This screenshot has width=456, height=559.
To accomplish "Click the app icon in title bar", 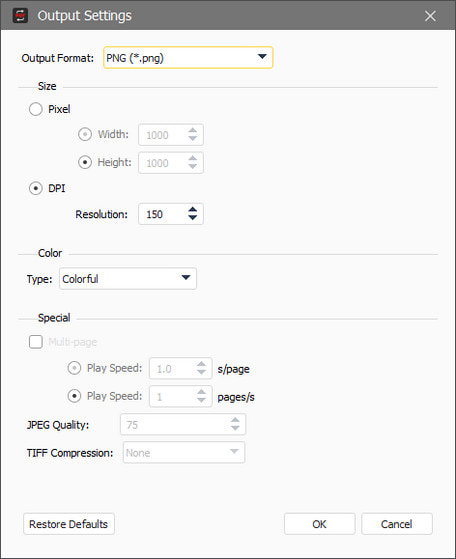I will coord(20,16).
